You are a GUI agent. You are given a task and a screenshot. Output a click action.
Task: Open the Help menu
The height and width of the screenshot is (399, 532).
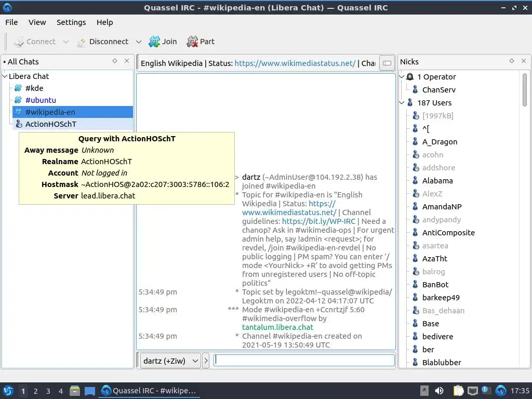click(x=104, y=22)
